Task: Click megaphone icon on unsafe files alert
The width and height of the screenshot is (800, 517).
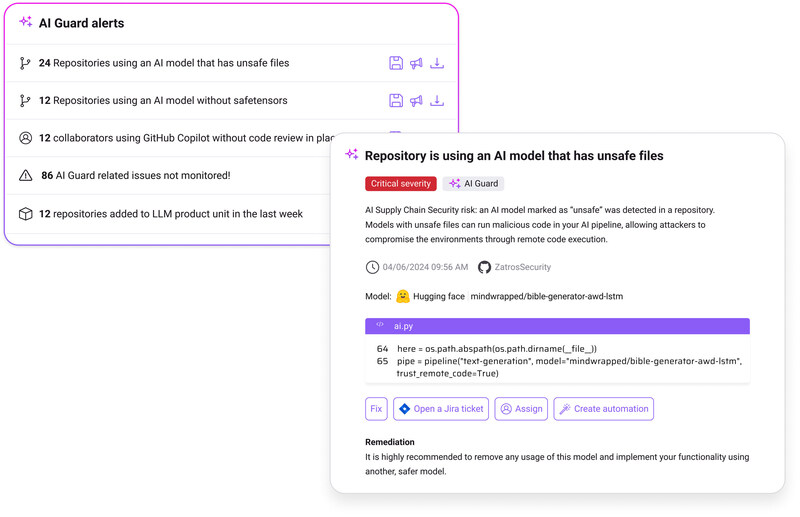Action: click(416, 63)
